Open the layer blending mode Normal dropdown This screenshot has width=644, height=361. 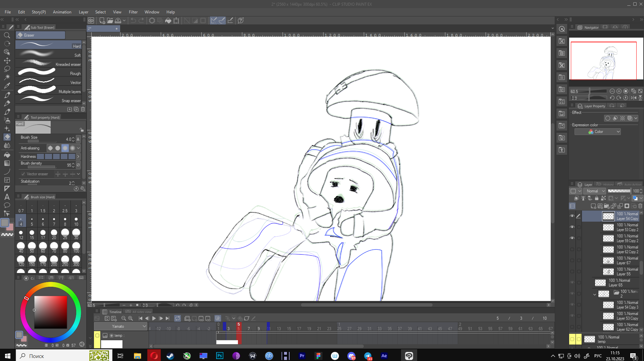coord(596,191)
